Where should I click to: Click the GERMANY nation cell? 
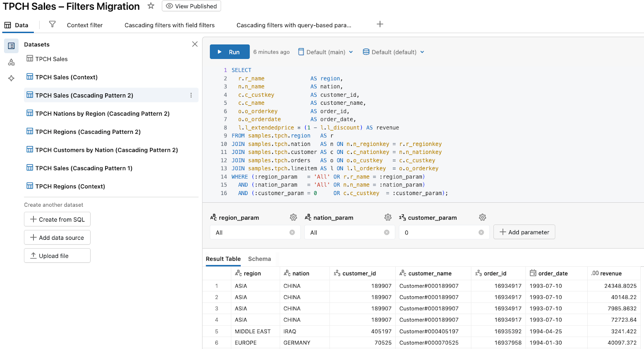(x=304, y=343)
